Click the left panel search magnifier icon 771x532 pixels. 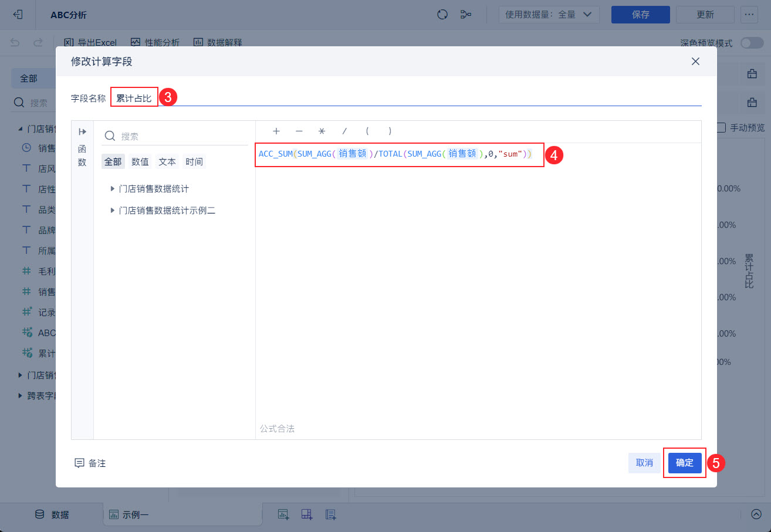coord(19,103)
